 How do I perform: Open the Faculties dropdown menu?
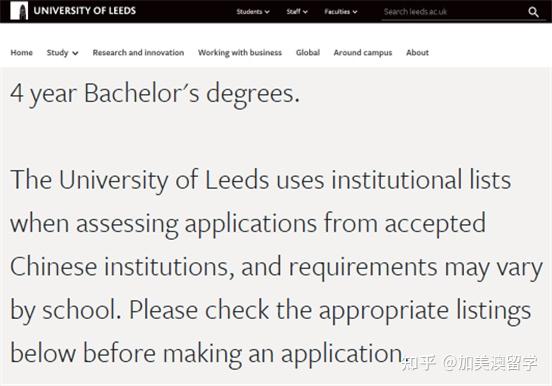[341, 12]
